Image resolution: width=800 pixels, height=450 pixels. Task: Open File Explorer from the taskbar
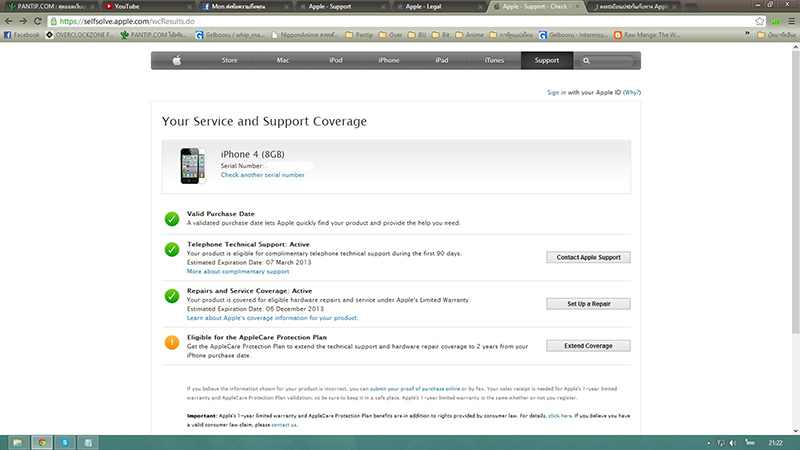coord(17,442)
